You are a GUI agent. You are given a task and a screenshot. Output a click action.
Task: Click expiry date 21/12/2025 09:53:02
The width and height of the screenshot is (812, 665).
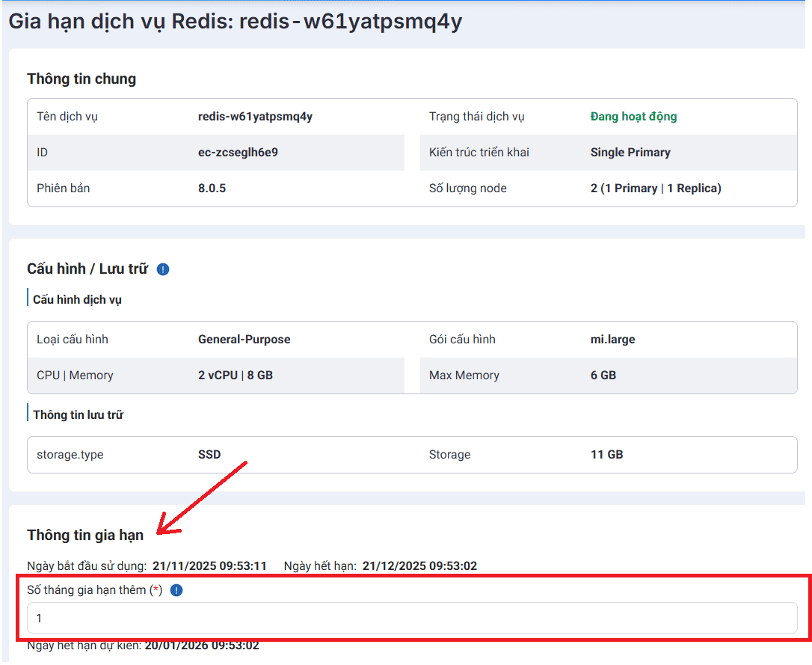(419, 566)
